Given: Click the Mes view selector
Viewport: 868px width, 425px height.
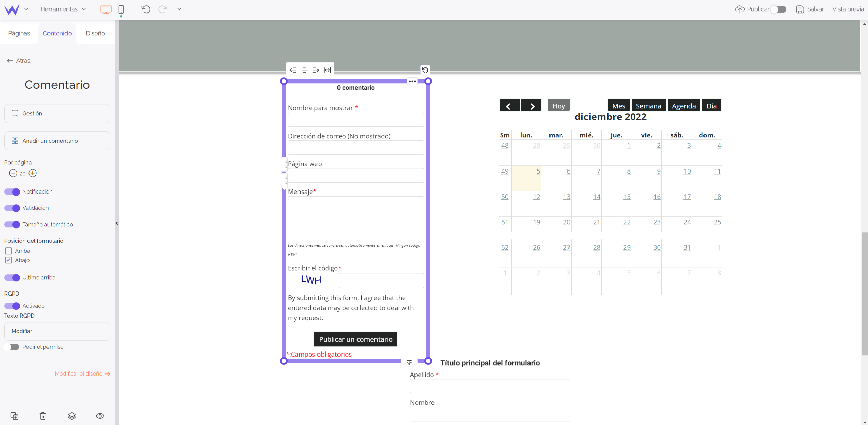Looking at the screenshot, I should click(618, 106).
